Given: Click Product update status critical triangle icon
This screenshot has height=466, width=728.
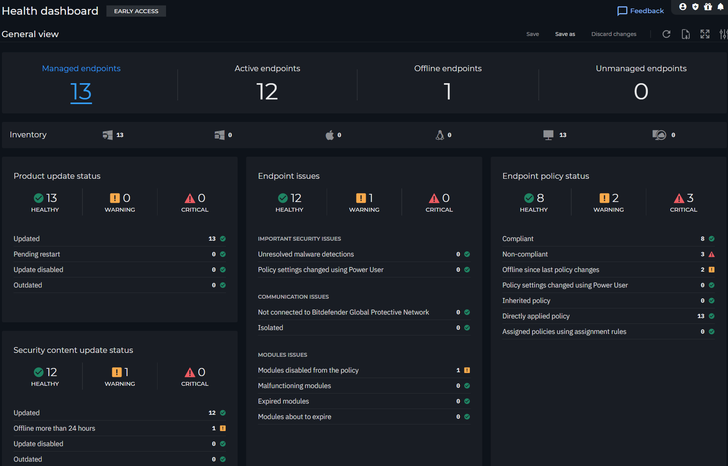Looking at the screenshot, I should tap(190, 198).
